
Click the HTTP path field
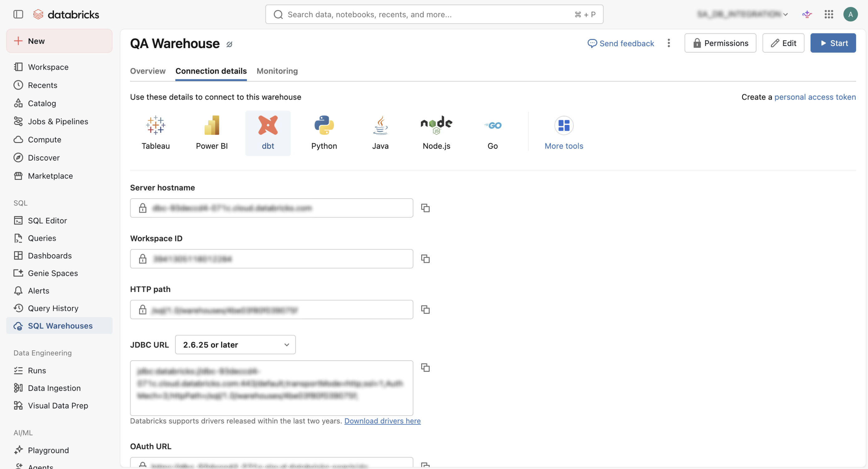coord(271,309)
